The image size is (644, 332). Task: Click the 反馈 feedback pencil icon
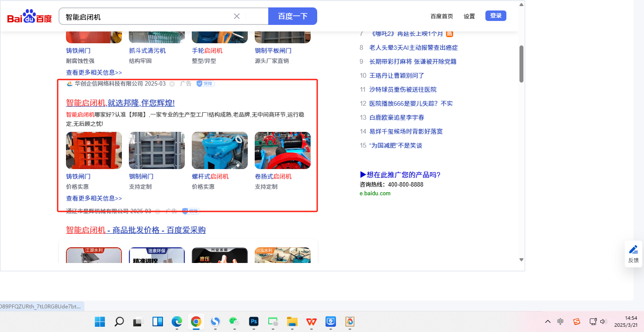(x=633, y=250)
